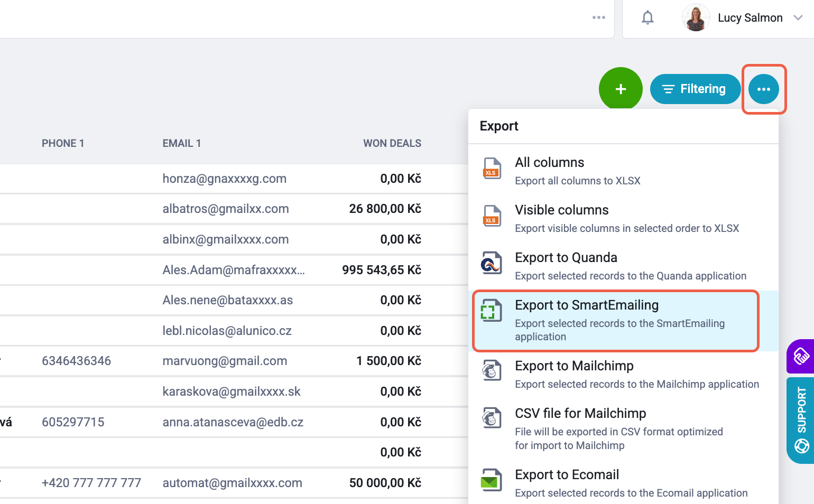
Task: Click the grey three-dots in top bar
Action: click(x=599, y=17)
